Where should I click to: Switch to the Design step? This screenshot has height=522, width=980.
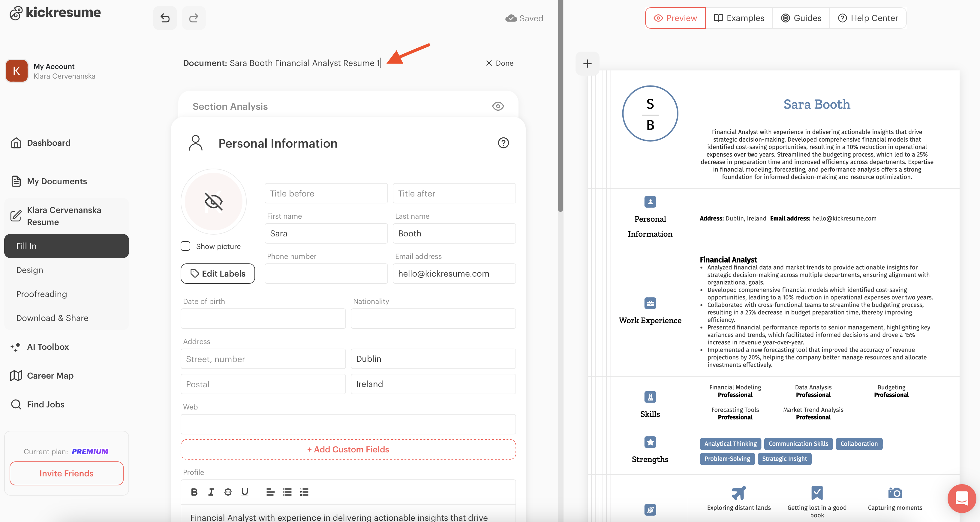point(30,270)
